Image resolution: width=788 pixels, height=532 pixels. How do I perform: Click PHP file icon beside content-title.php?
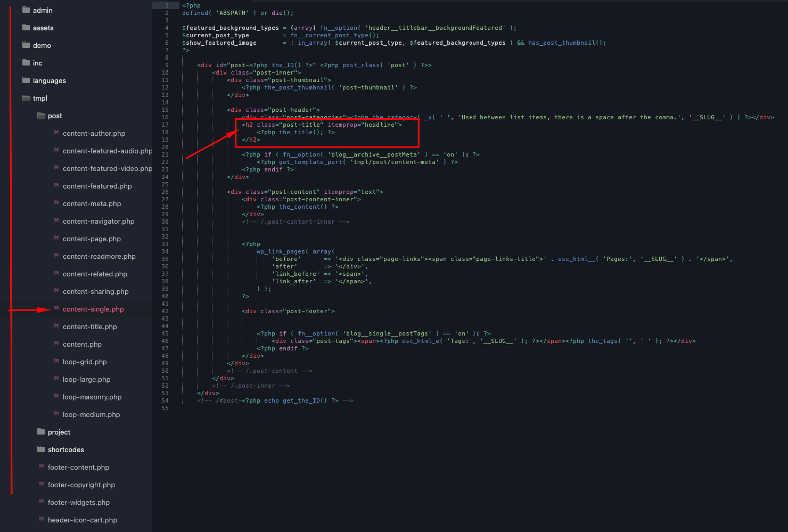pyautogui.click(x=56, y=326)
